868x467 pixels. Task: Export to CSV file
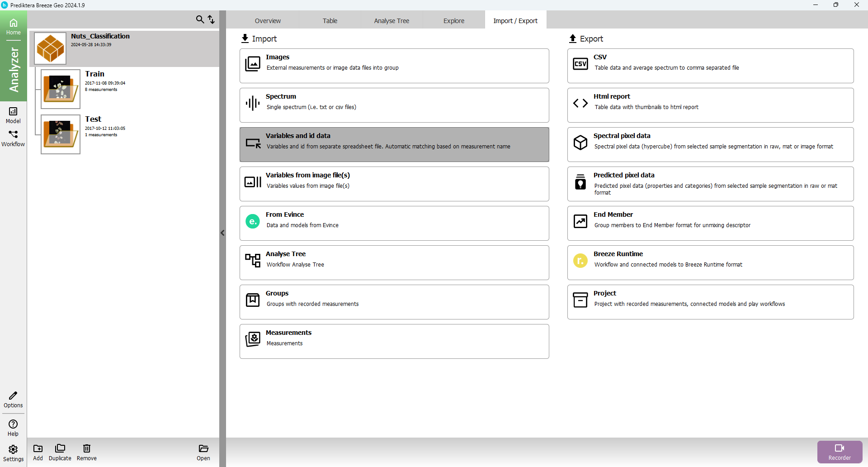tap(710, 66)
